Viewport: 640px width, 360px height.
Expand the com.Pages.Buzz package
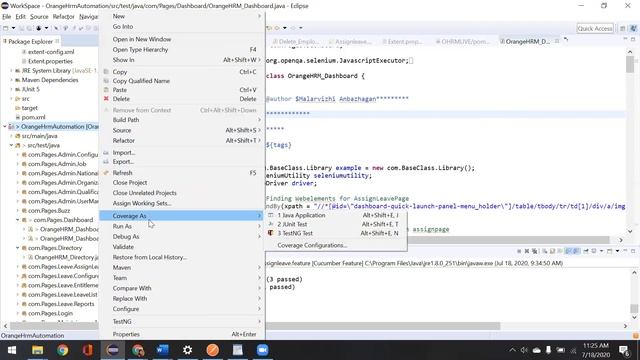pyautogui.click(x=18, y=211)
